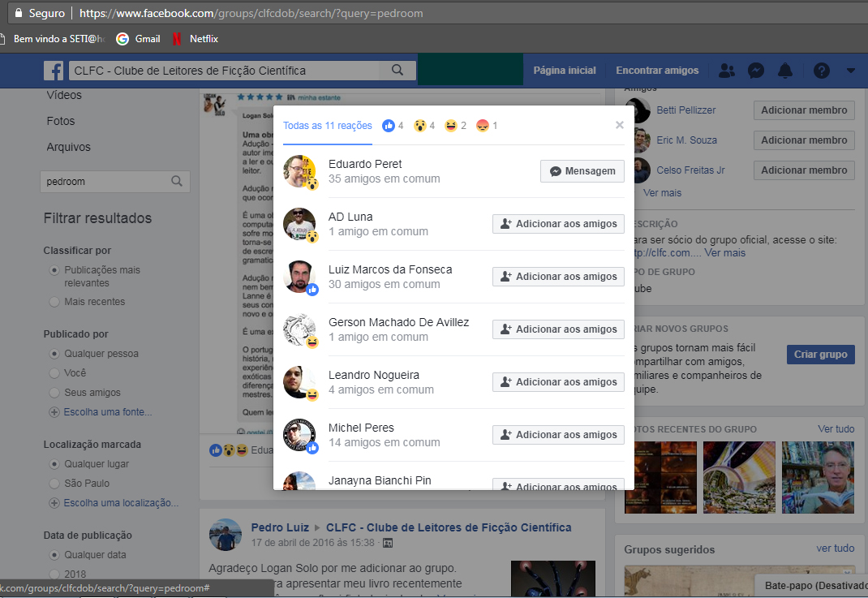
Task: Click the Página inicial link
Action: point(565,71)
